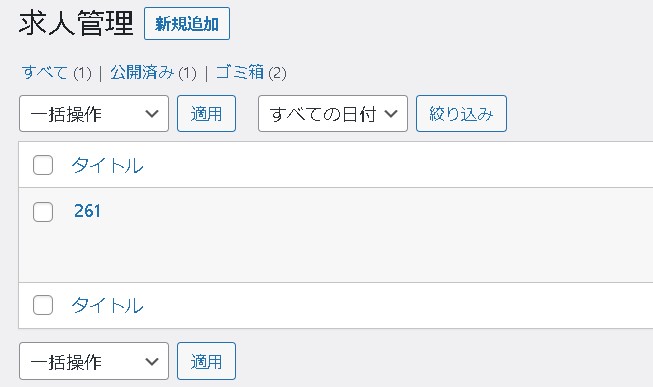Tick the select-all checkbox in table header

pyautogui.click(x=43, y=165)
